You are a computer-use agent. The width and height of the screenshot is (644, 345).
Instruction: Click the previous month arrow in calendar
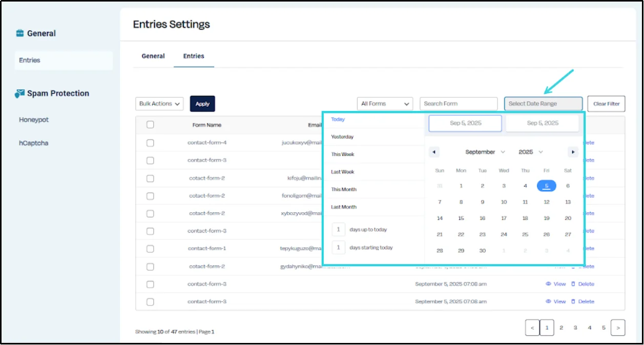[x=434, y=152]
